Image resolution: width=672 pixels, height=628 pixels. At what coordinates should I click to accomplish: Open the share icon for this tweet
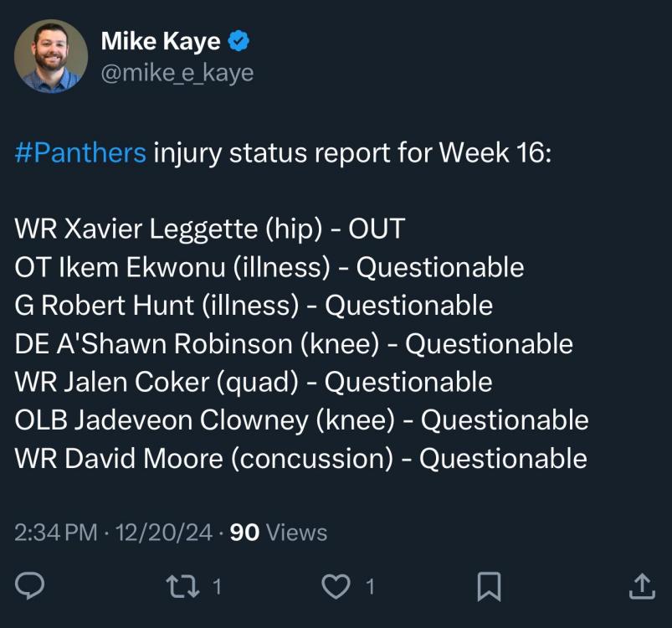pyautogui.click(x=640, y=586)
